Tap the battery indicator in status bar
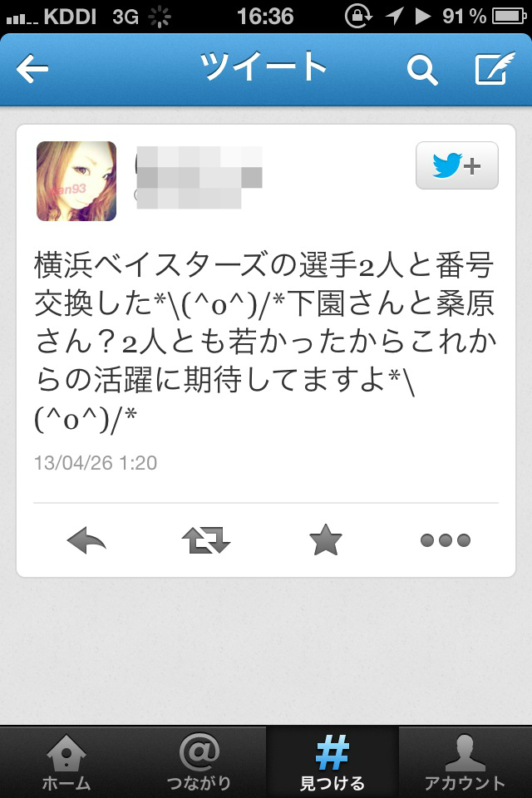Screen dimensions: 532x798 pos(509,17)
